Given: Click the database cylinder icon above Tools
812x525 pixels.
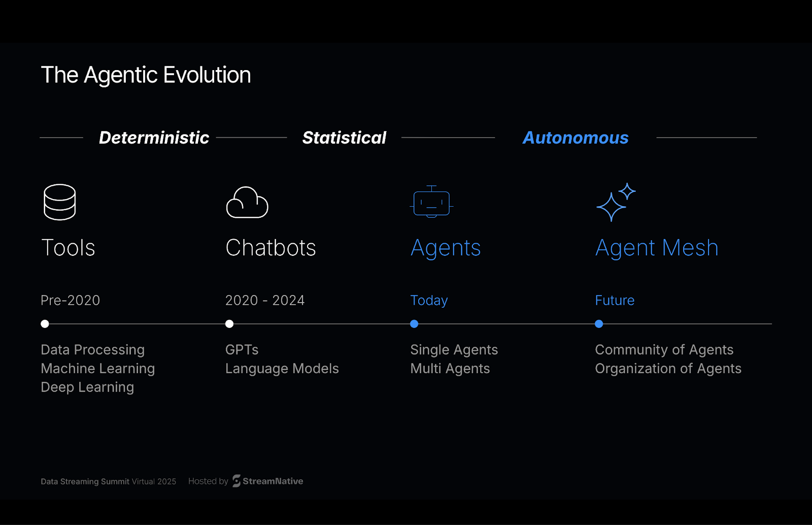Looking at the screenshot, I should pyautogui.click(x=60, y=202).
